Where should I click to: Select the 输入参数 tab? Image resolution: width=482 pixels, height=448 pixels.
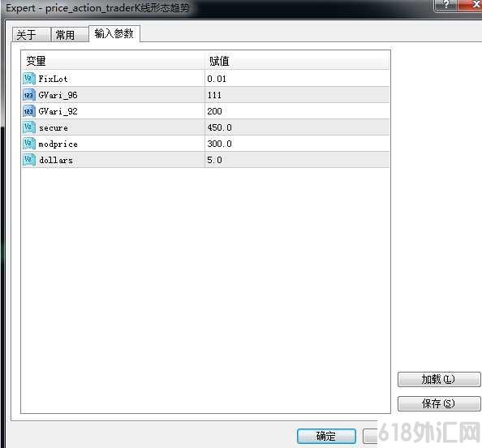(x=114, y=33)
